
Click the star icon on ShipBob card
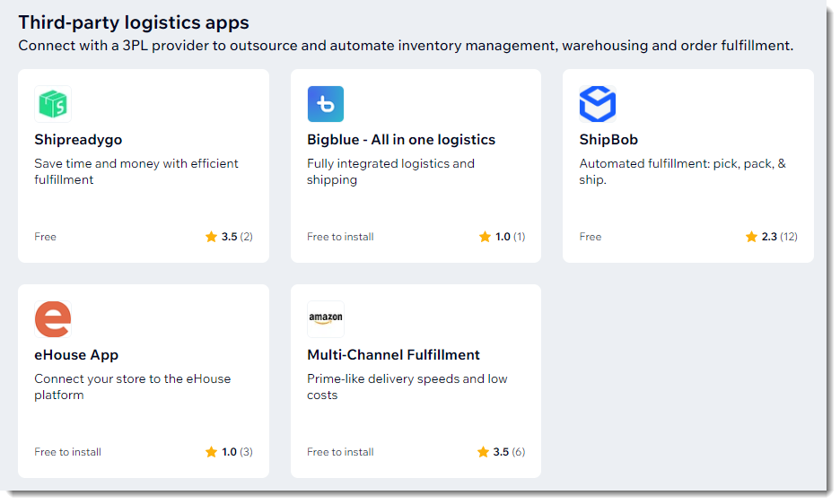[x=751, y=237]
